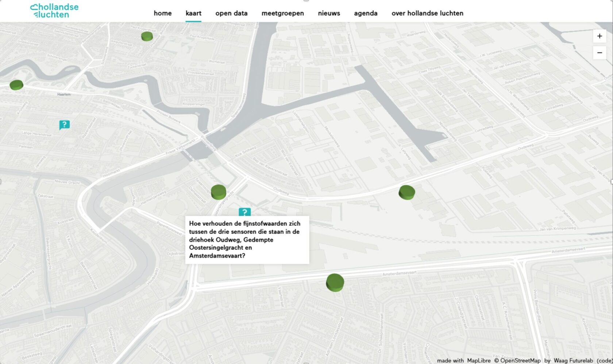Select green sensor at Spaarnoogstraat junction
Viewport: 613px width, 364px height.
pos(219,192)
